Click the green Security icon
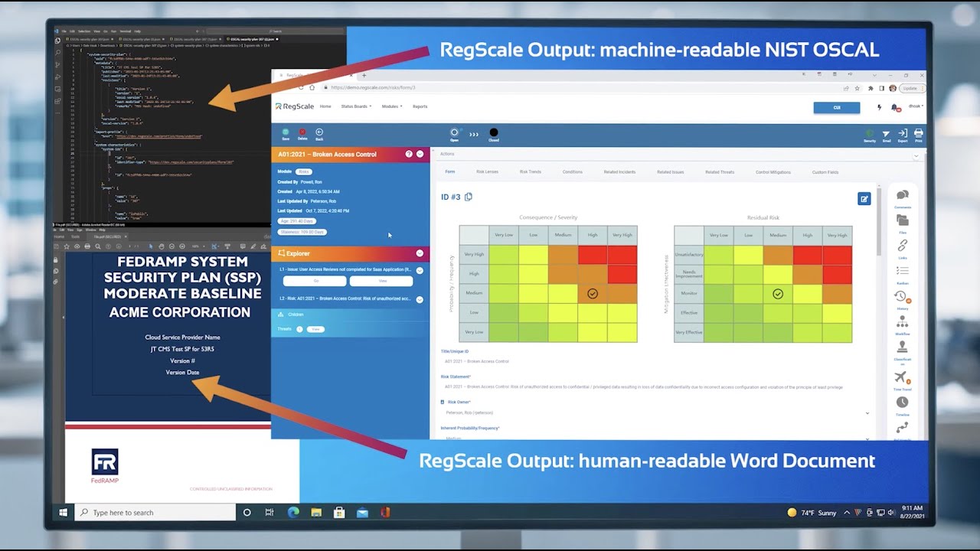 tap(870, 133)
